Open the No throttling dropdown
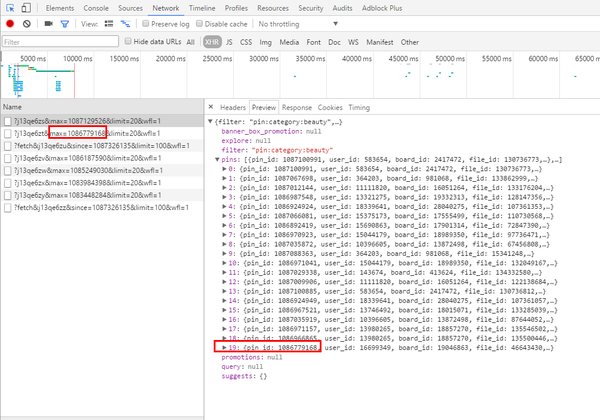 tap(298, 24)
